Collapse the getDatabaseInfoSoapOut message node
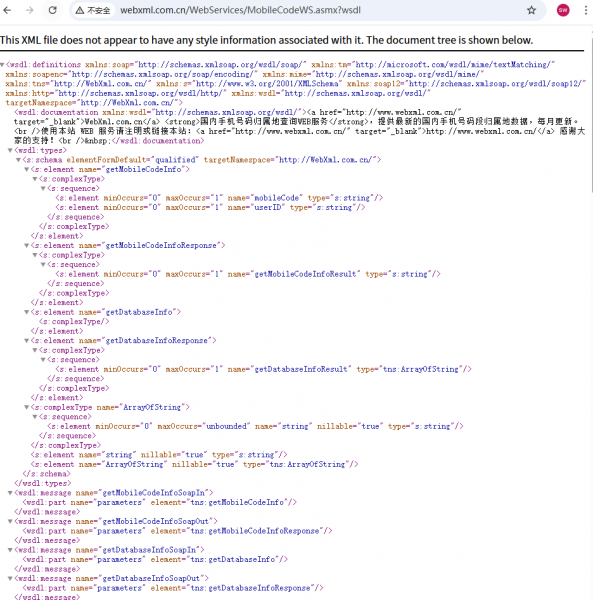This screenshot has height=600, width=593. tap(10, 579)
